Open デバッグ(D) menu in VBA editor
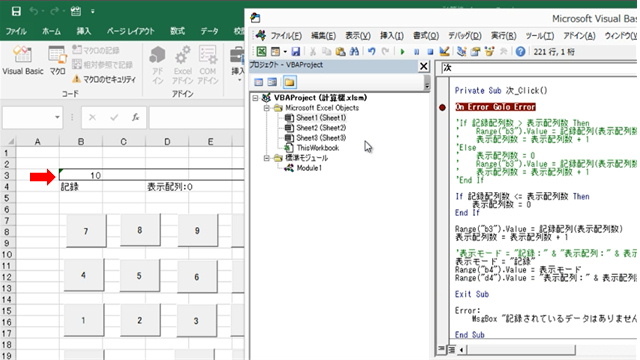Image resolution: width=640 pixels, height=360 pixels. [465, 36]
